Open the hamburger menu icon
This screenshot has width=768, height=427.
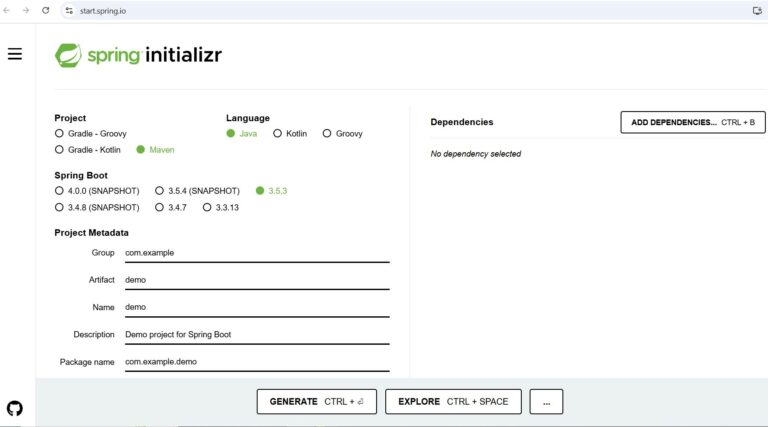(15, 54)
